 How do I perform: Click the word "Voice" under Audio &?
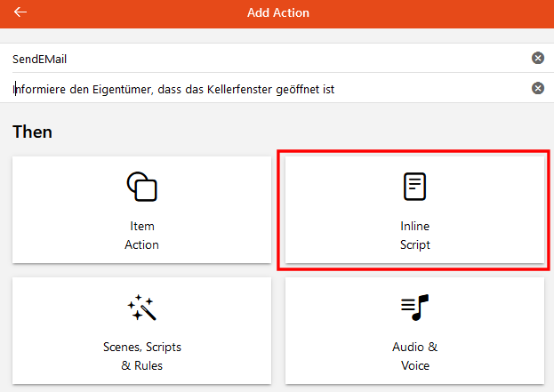click(x=415, y=365)
